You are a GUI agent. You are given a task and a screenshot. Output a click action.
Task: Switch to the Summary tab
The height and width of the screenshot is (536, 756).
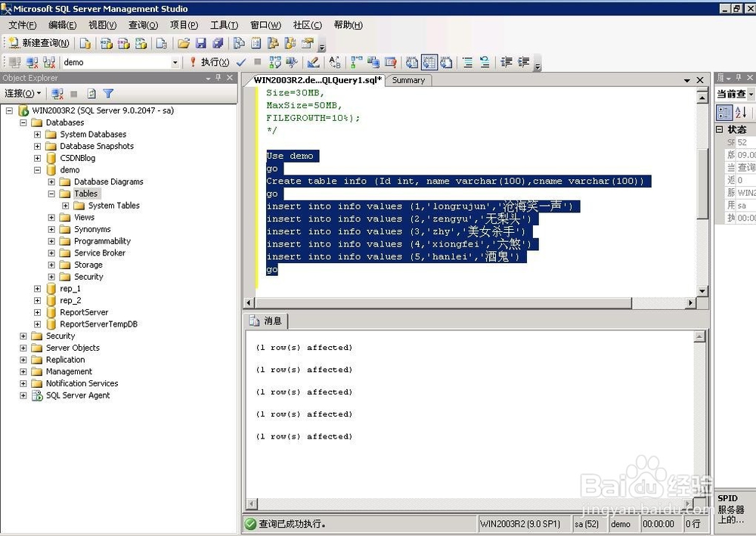point(408,80)
